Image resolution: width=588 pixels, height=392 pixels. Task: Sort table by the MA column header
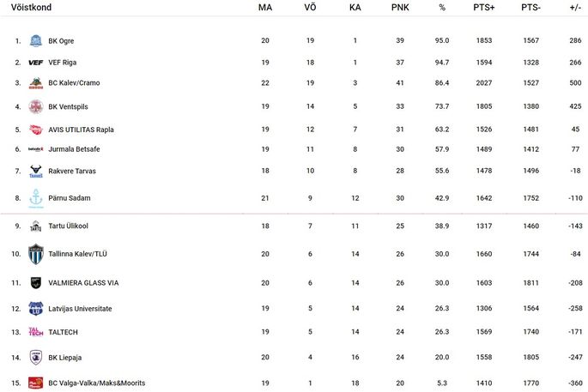(x=265, y=8)
